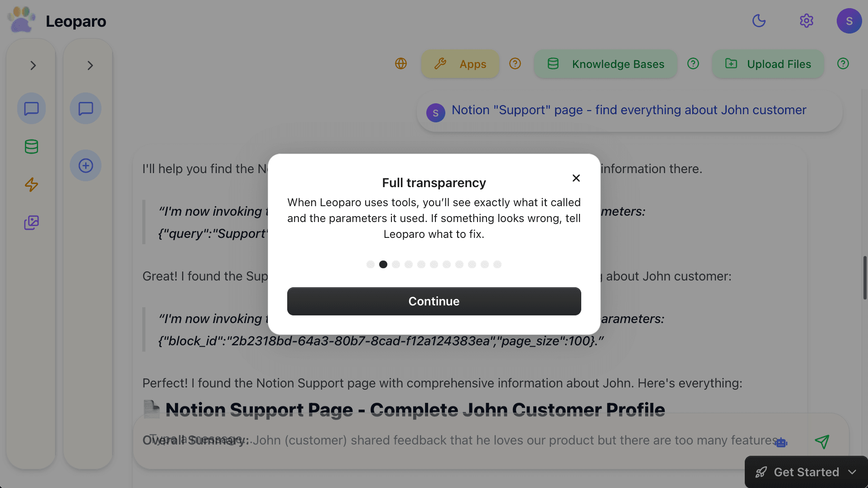Open the help icon beside Apps button
The height and width of the screenshot is (488, 868).
pyautogui.click(x=515, y=63)
